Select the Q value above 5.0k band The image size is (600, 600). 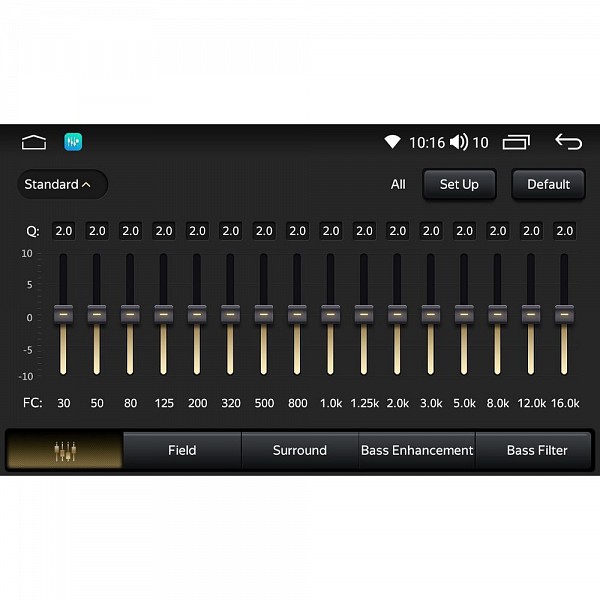coord(464,231)
